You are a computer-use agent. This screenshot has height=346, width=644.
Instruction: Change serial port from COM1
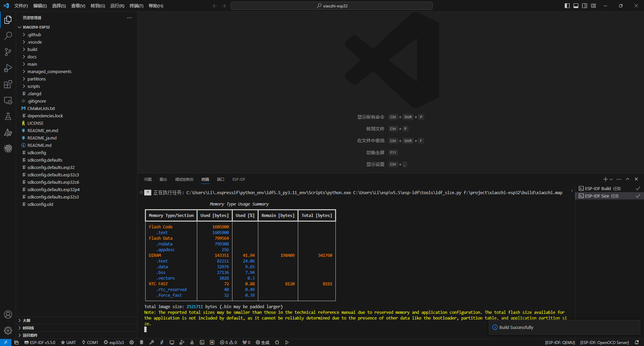coord(90,343)
